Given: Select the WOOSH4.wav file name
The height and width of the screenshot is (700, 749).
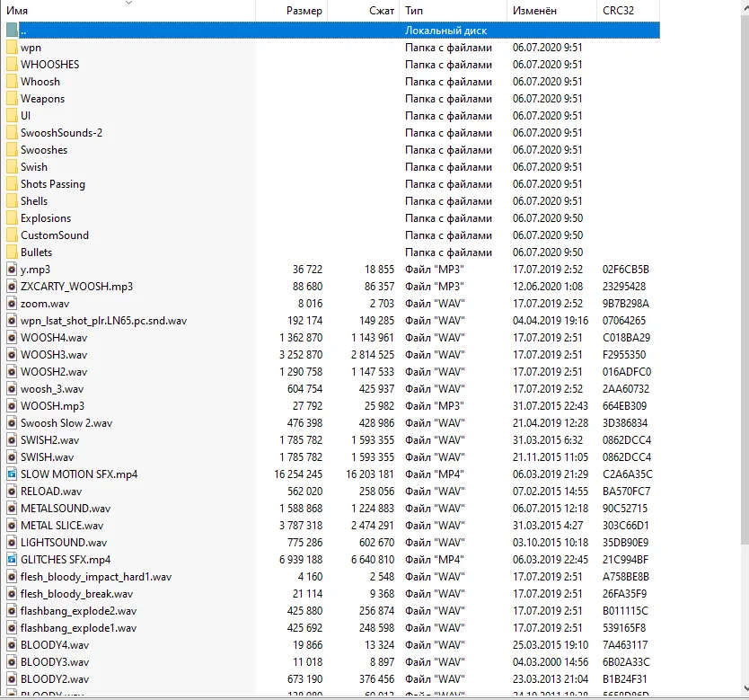Looking at the screenshot, I should pos(54,338).
